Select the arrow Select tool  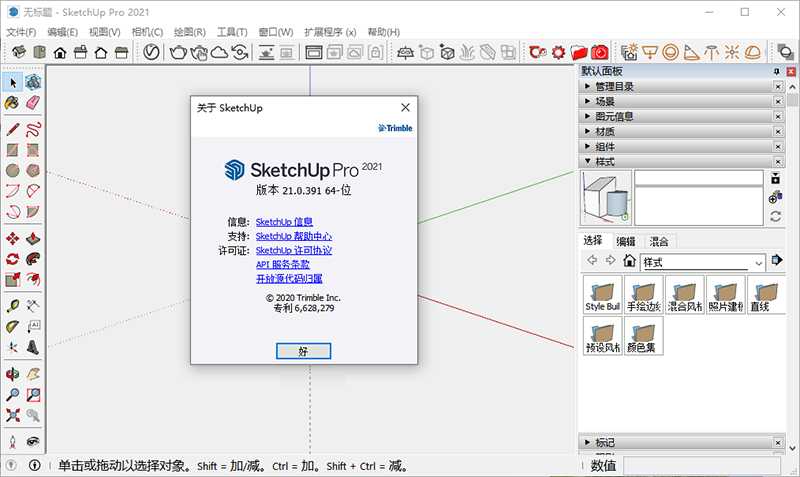click(x=13, y=82)
